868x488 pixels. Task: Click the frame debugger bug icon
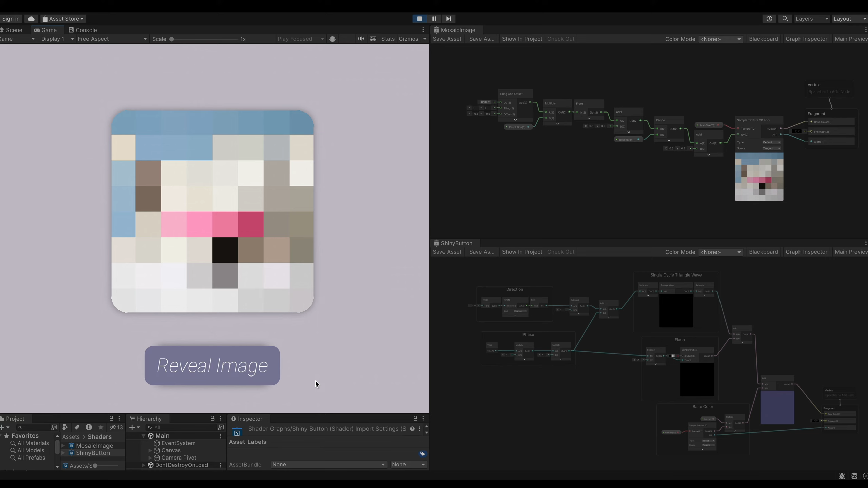332,39
